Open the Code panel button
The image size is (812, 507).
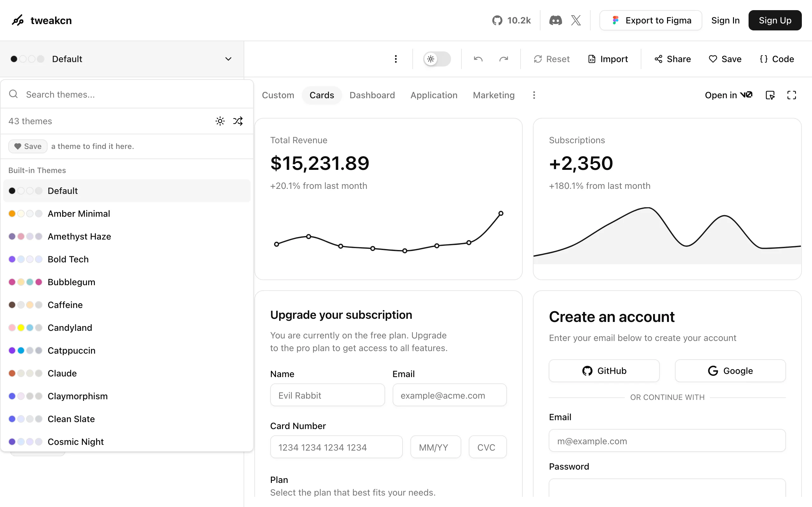[x=777, y=59]
